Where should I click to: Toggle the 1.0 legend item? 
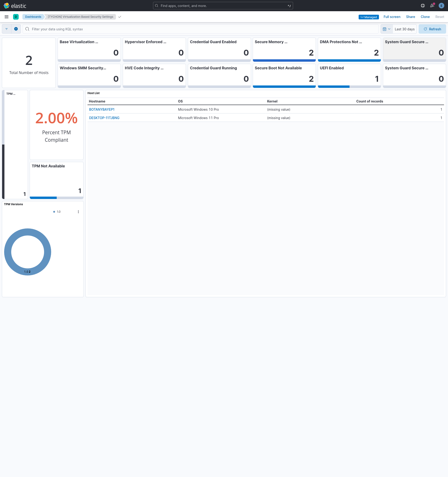click(57, 212)
